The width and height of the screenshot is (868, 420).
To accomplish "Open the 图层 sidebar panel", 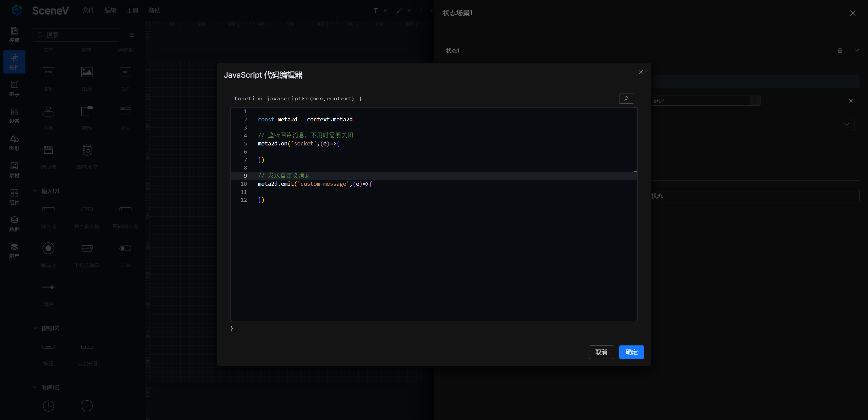I will [14, 251].
